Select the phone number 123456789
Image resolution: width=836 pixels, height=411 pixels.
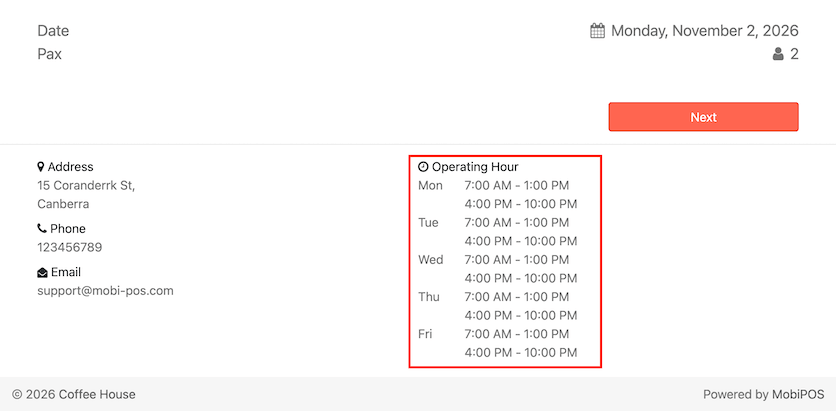[70, 247]
